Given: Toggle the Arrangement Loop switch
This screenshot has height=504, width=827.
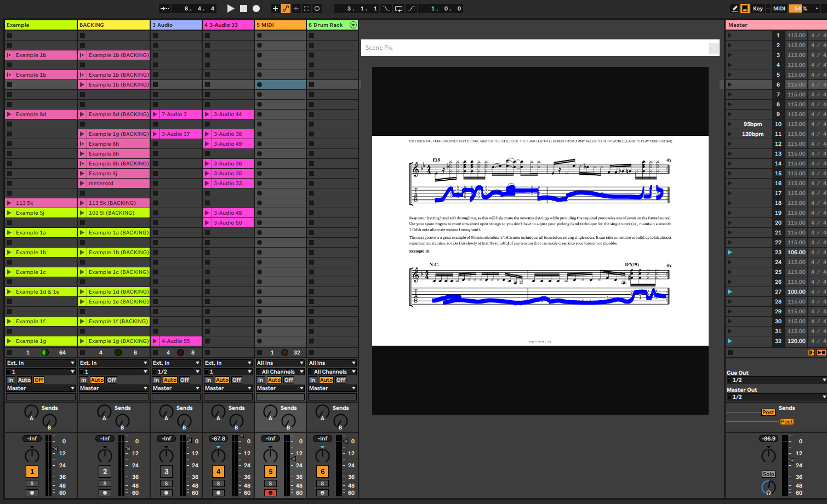Looking at the screenshot, I should (x=398, y=8).
